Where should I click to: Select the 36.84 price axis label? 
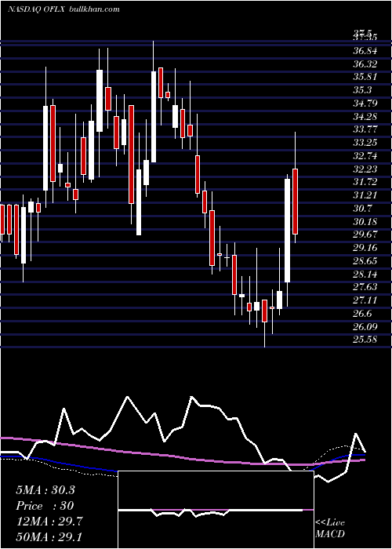(365, 51)
